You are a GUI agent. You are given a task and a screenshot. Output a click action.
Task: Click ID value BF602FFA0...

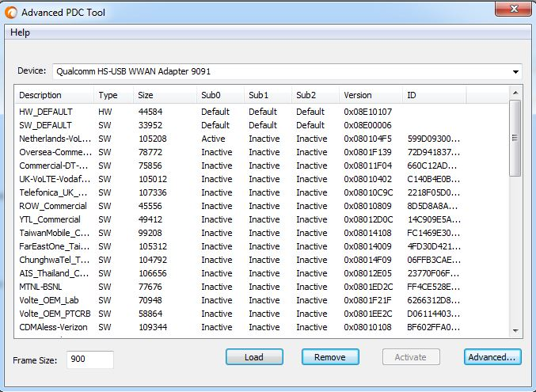click(x=434, y=327)
